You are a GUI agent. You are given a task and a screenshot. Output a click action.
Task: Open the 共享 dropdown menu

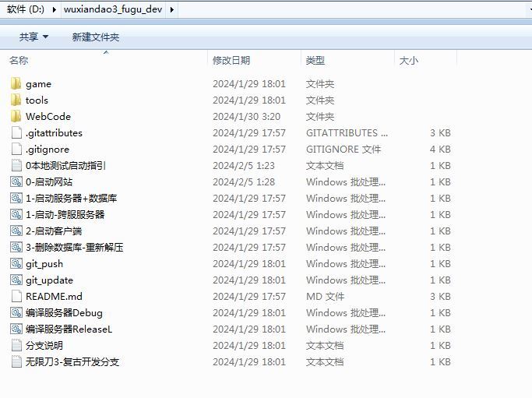pyautogui.click(x=33, y=37)
